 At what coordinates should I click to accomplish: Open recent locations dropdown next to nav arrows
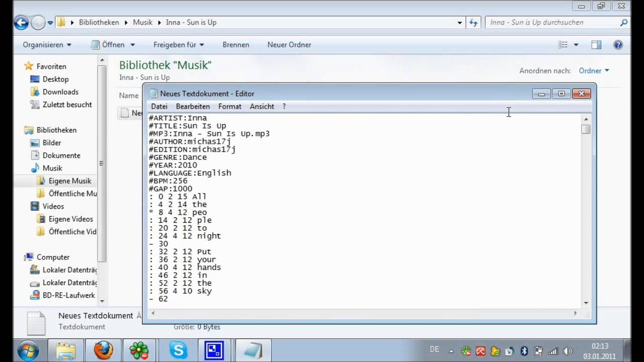50,23
